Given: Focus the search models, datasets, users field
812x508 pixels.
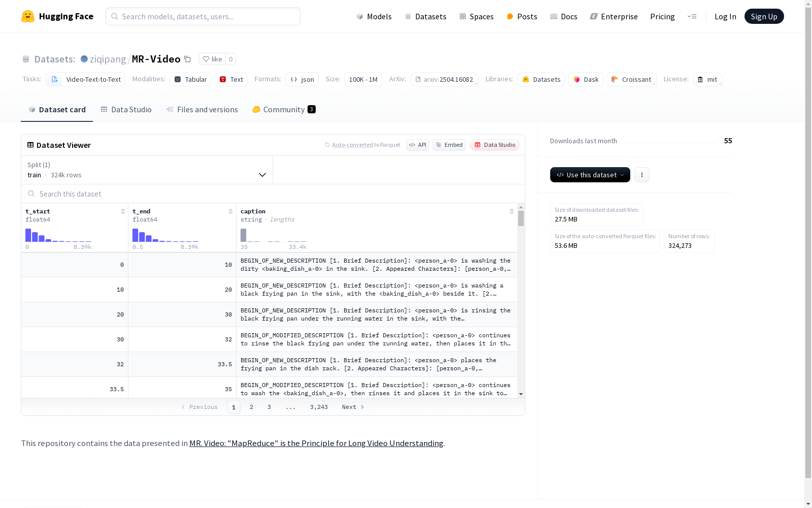Looking at the screenshot, I should tap(203, 16).
